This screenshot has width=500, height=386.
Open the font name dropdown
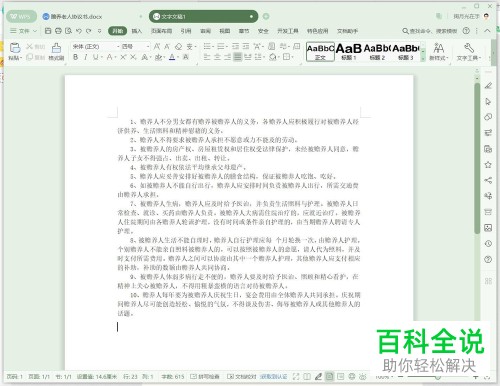click(x=118, y=46)
